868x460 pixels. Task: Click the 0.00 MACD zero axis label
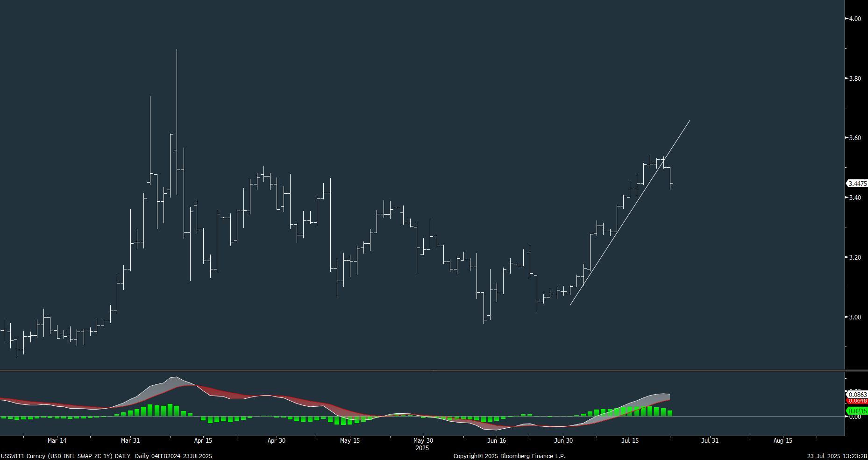click(x=855, y=417)
